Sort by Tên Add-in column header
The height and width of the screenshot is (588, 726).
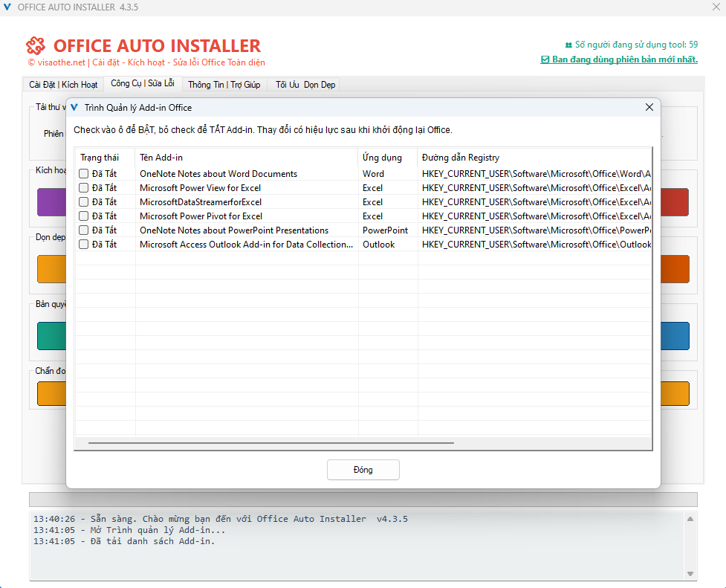click(x=246, y=158)
